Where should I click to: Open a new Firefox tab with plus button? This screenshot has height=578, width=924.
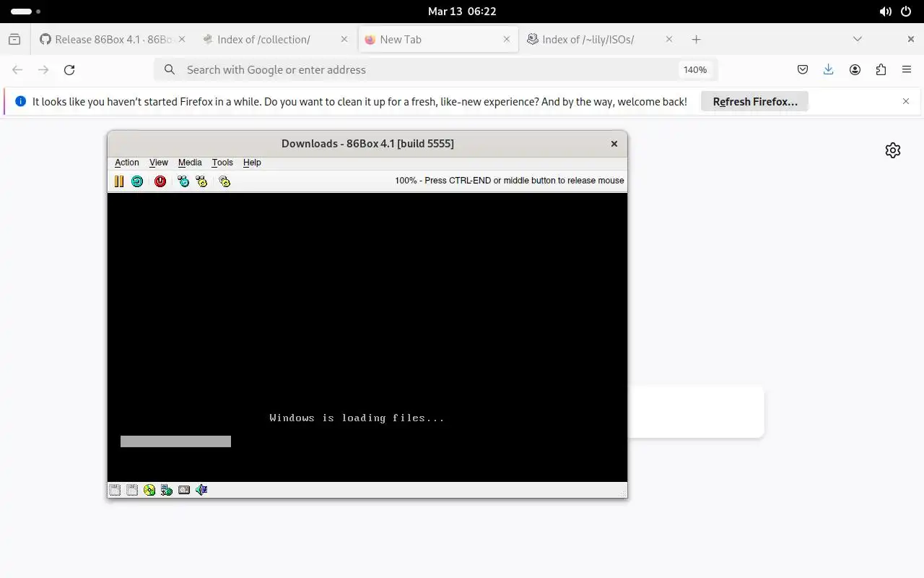(x=696, y=40)
